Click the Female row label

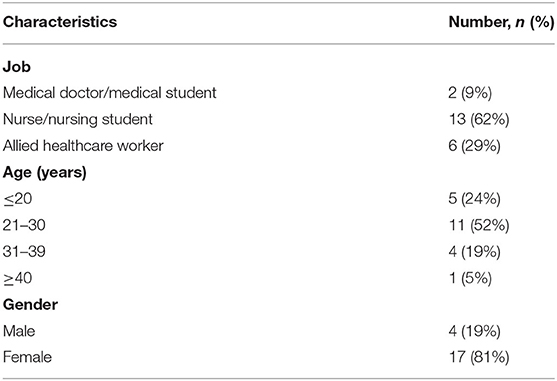[27, 357]
